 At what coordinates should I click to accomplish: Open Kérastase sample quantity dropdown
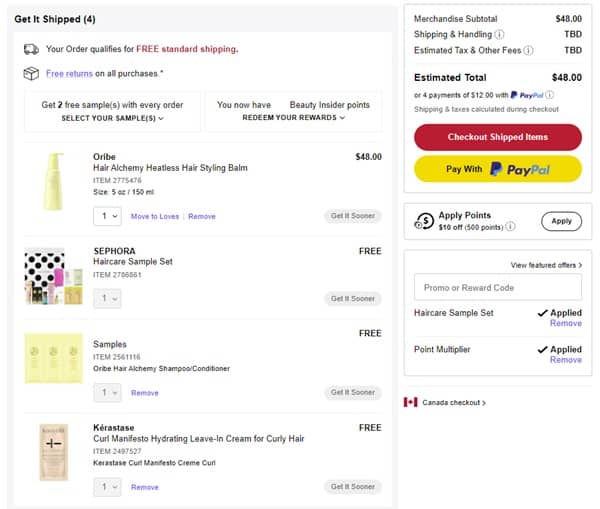coord(107,487)
